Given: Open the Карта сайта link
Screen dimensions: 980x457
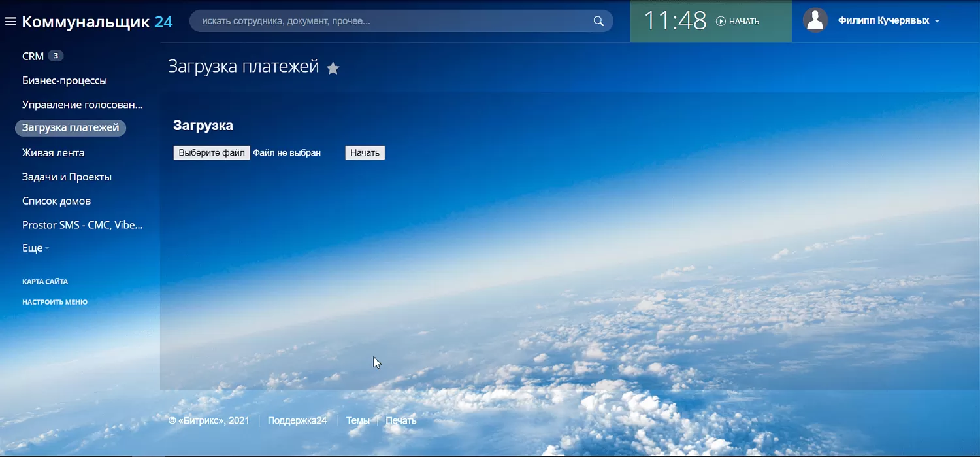Looking at the screenshot, I should (45, 282).
